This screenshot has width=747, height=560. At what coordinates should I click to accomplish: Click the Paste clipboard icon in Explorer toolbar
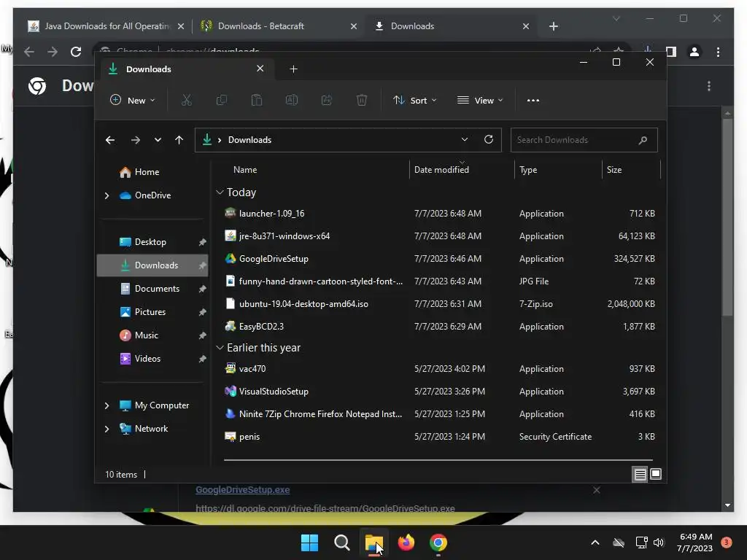click(257, 100)
